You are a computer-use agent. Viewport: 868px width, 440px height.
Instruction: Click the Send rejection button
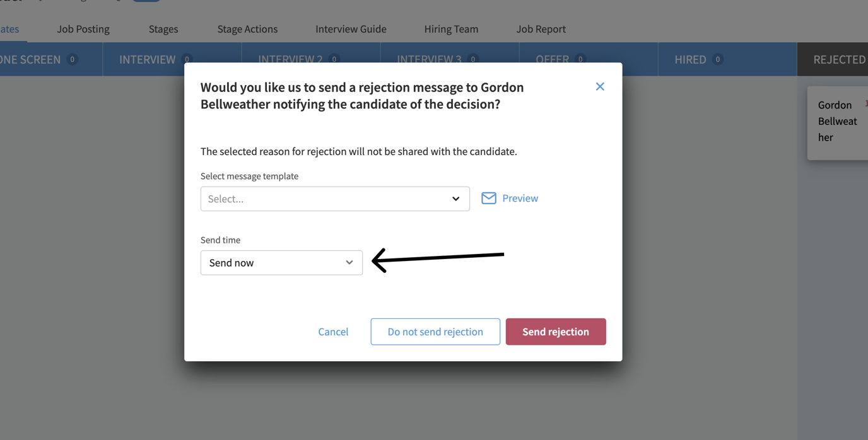pyautogui.click(x=555, y=332)
